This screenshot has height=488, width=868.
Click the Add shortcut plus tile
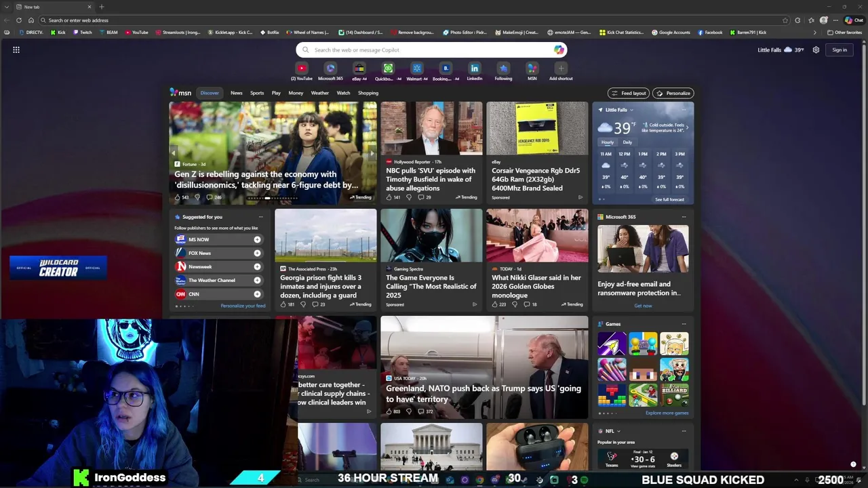tap(561, 68)
